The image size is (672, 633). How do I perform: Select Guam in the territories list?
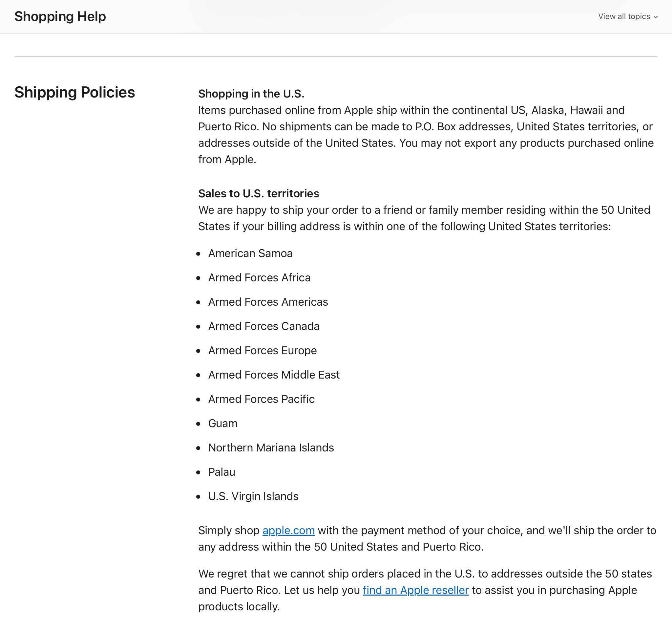223,424
